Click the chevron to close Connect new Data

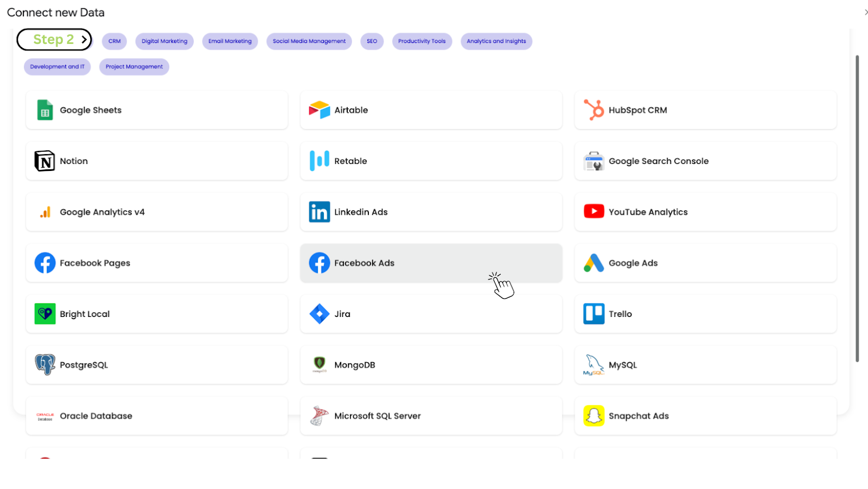865,12
